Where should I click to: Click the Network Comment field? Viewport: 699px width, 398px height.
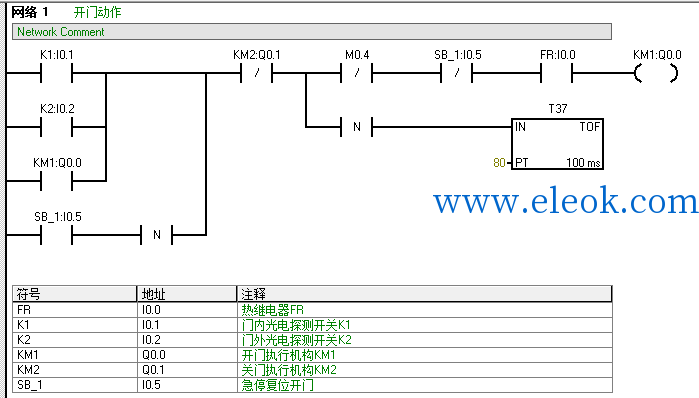tap(312, 32)
